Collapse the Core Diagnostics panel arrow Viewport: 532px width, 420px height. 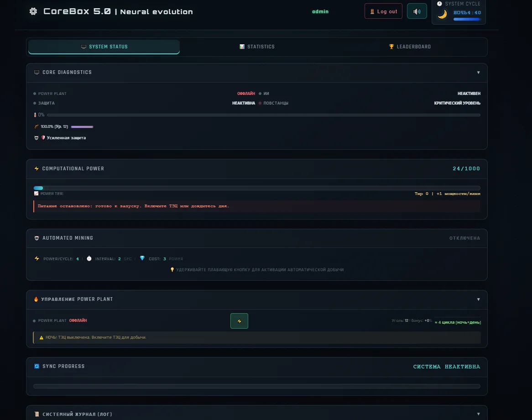479,72
